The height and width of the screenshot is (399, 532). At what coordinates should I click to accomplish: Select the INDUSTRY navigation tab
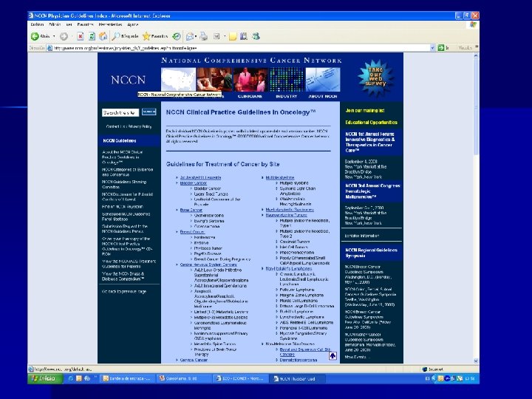(287, 96)
